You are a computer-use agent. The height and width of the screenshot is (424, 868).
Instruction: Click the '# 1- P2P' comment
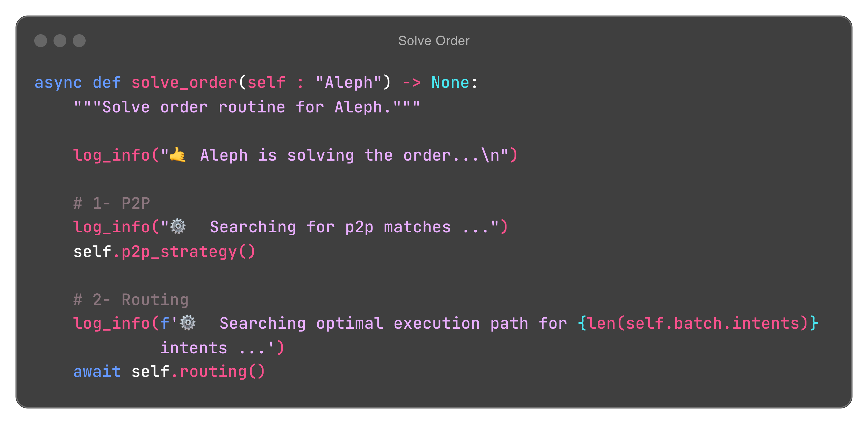112,203
